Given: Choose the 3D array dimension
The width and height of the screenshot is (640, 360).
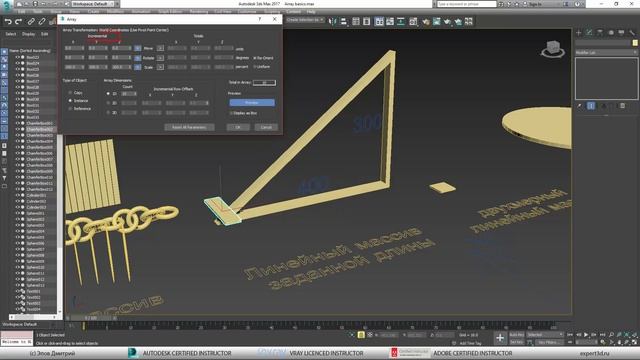Looking at the screenshot, I should tap(108, 112).
